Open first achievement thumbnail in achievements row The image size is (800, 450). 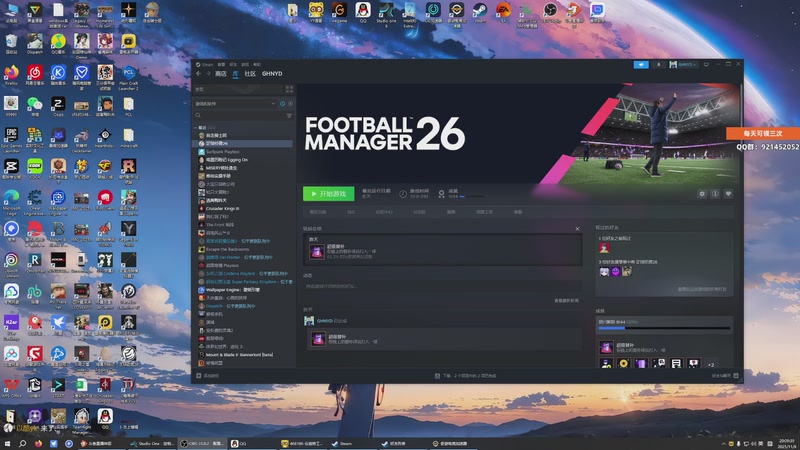click(x=606, y=364)
